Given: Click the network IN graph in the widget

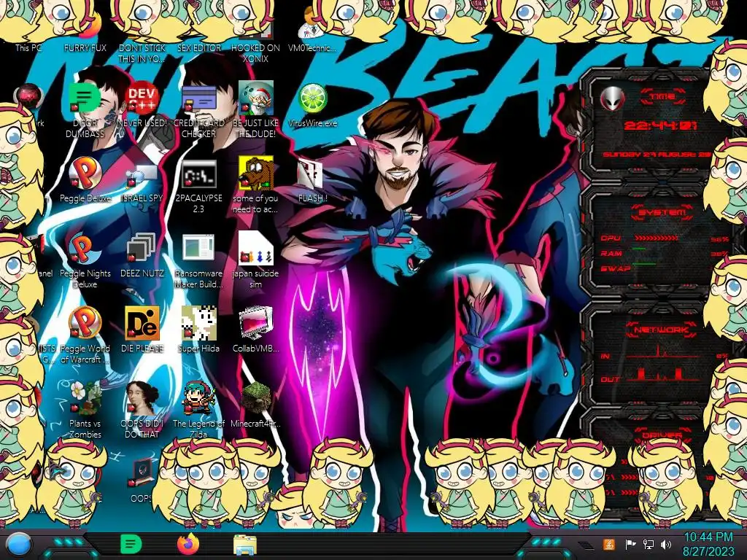Looking at the screenshot, I should point(662,351).
